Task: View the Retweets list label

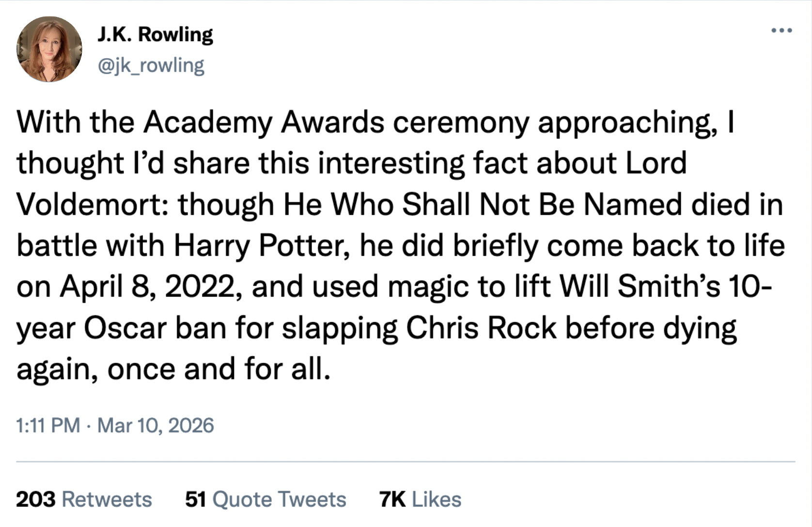Action: coord(107,499)
